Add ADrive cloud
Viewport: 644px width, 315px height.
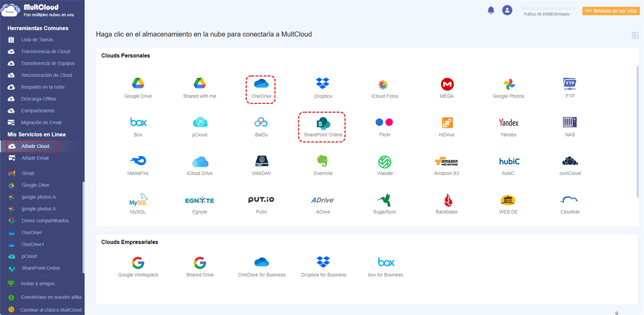tap(323, 200)
